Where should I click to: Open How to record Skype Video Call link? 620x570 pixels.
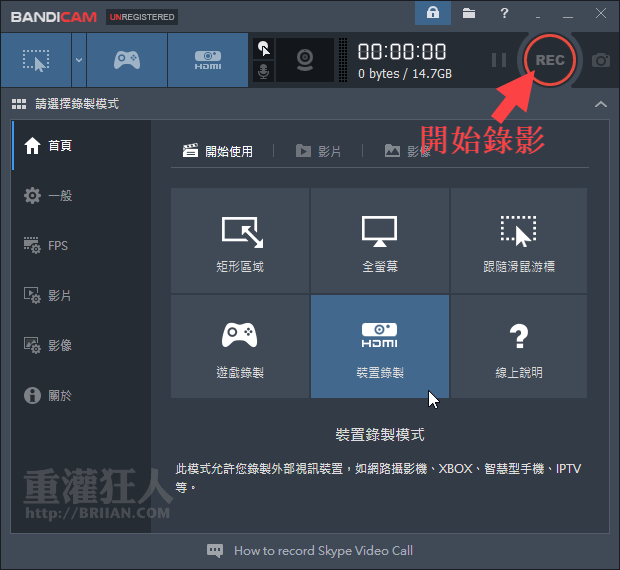tap(322, 550)
